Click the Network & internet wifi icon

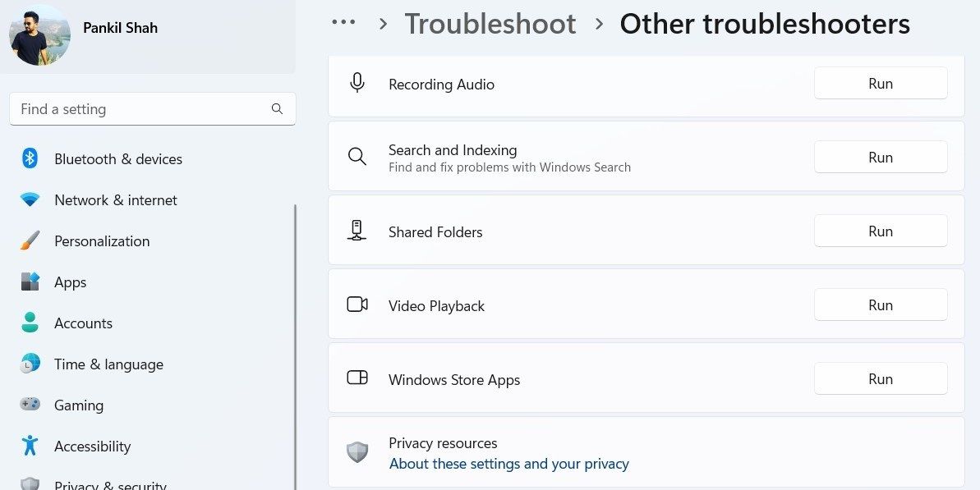coord(30,199)
